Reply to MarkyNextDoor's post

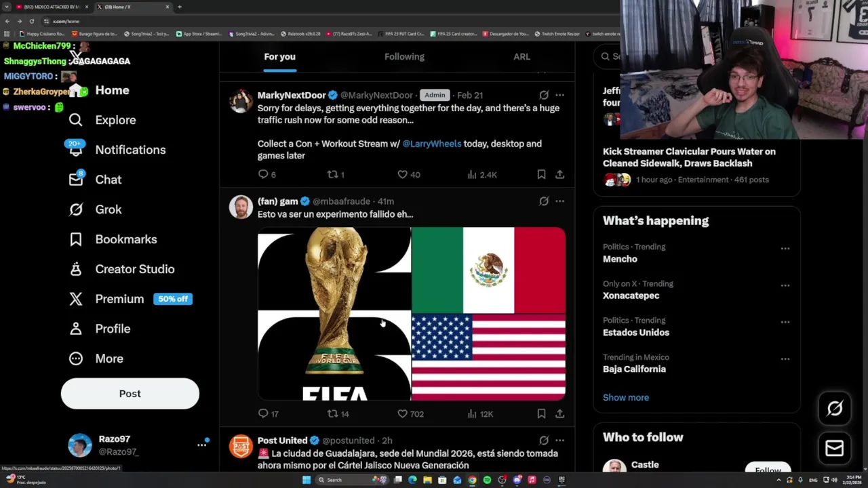coord(267,175)
